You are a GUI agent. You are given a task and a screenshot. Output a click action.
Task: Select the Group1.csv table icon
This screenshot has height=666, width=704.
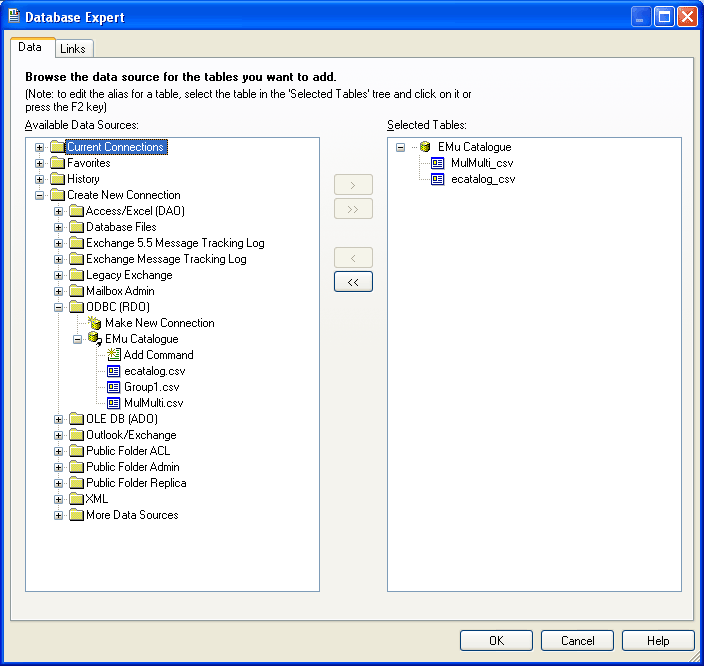pyautogui.click(x=114, y=387)
